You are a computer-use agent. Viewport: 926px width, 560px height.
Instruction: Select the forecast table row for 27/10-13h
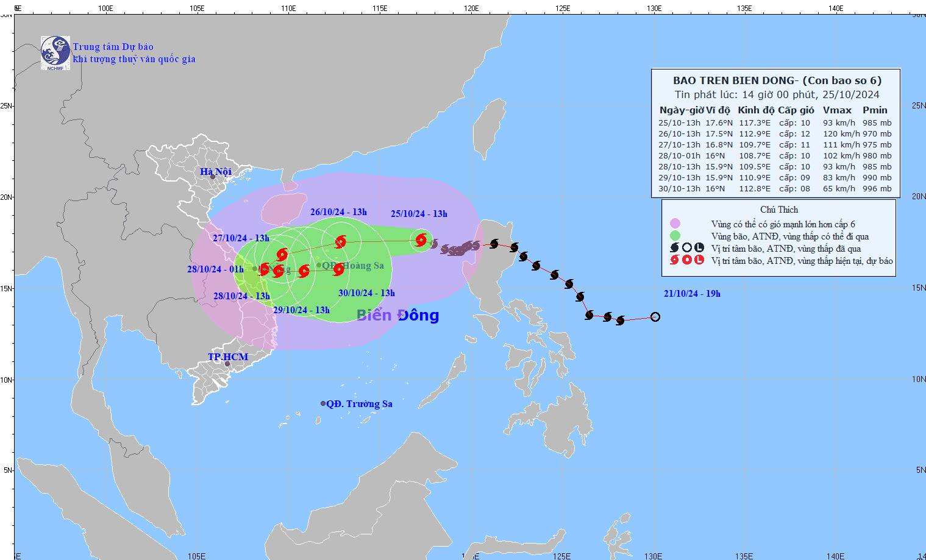pos(771,145)
